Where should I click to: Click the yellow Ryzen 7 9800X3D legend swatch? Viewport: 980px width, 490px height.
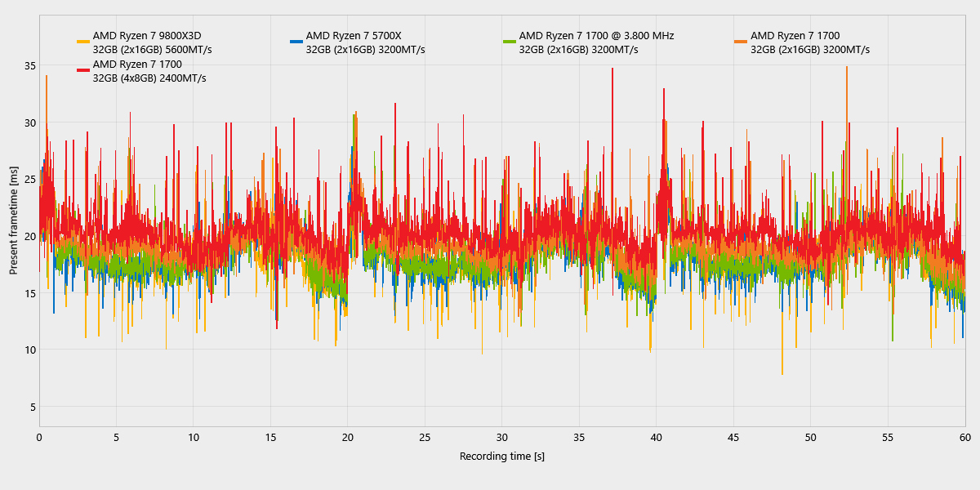(82, 42)
